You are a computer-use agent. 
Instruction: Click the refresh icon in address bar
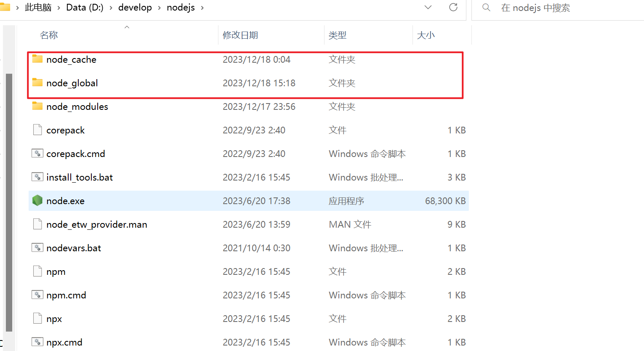pyautogui.click(x=453, y=7)
